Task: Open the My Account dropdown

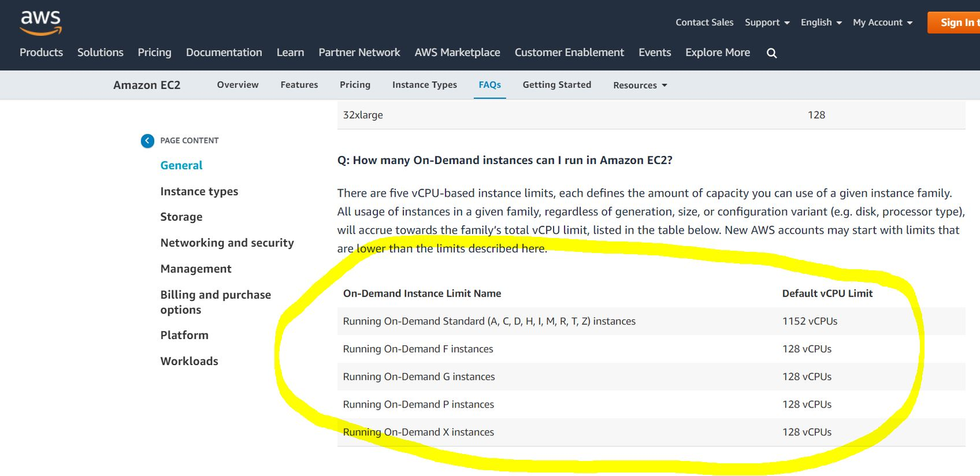Action: pyautogui.click(x=882, y=22)
